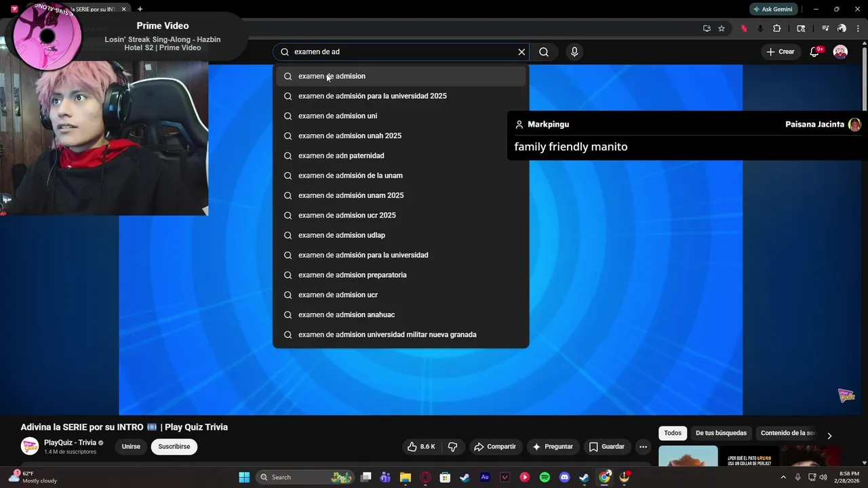The height and width of the screenshot is (488, 868).
Task: Open weather widget showing 62°F
Action: [33, 477]
